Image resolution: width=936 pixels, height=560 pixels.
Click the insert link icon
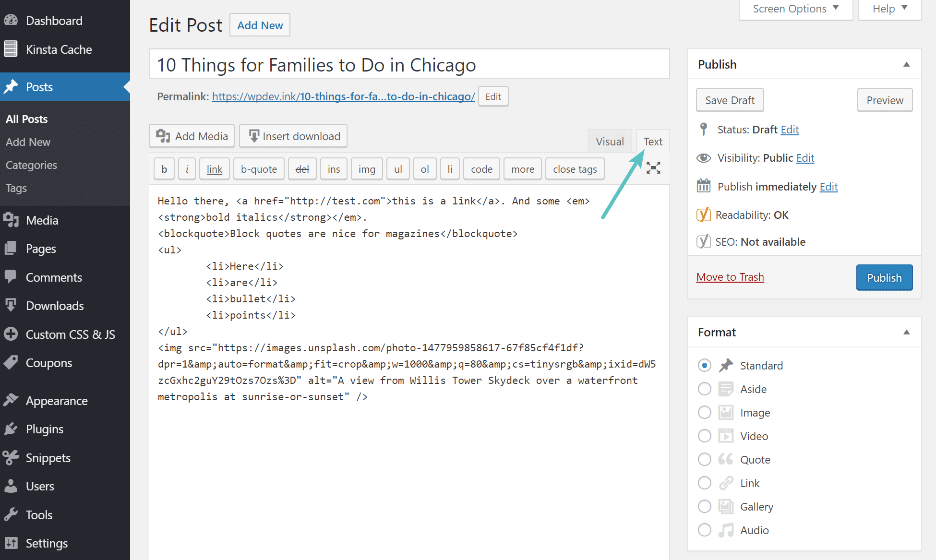215,168
